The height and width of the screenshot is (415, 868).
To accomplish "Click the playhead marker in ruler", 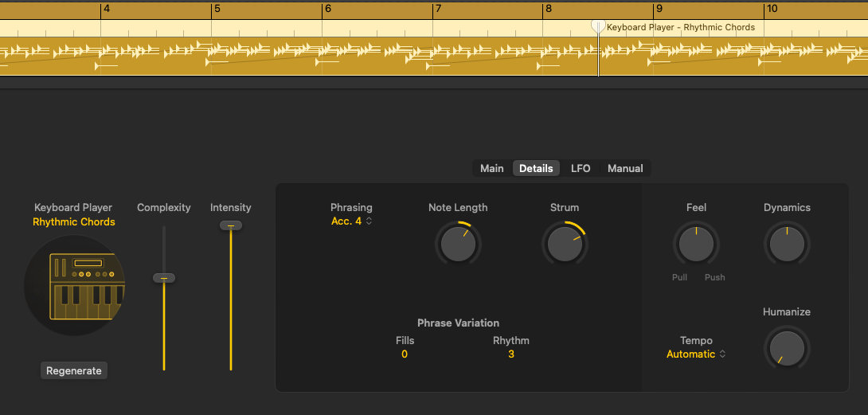I will click(x=598, y=26).
